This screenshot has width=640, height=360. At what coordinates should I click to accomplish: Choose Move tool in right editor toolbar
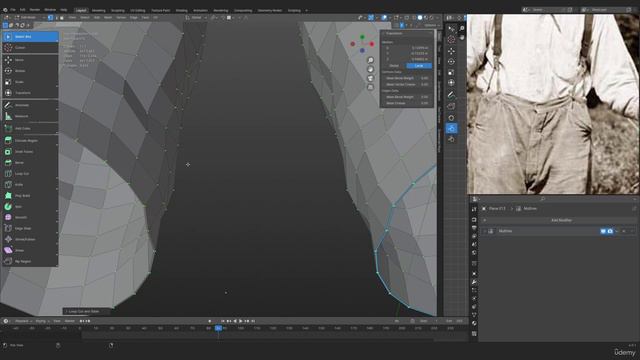(451, 51)
